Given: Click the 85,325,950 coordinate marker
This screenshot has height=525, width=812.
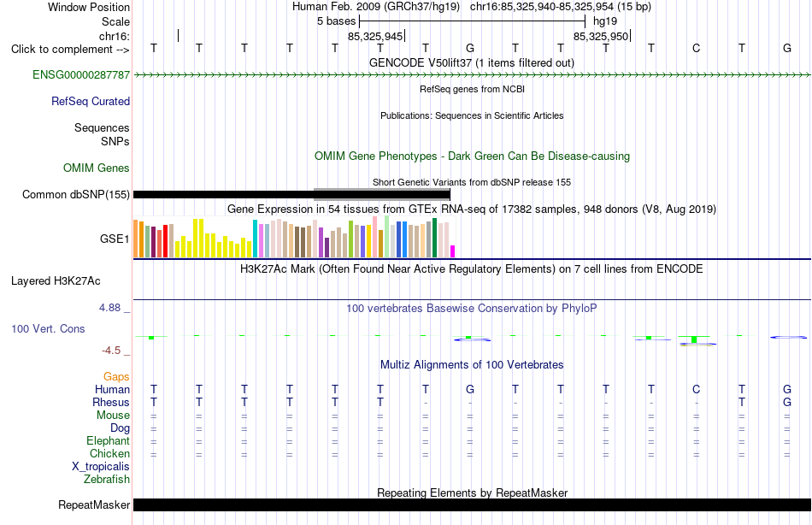Looking at the screenshot, I should (601, 36).
